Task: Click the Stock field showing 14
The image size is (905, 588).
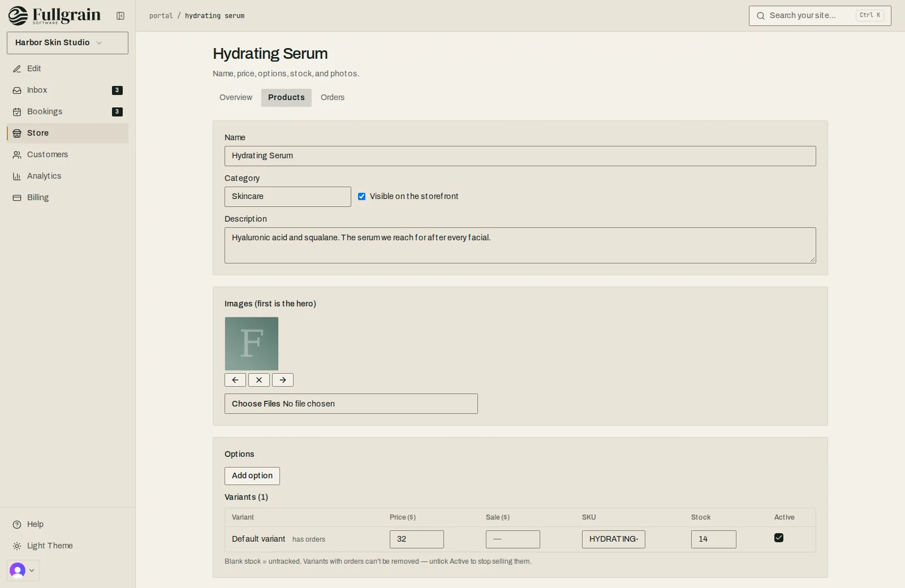Action: pos(714,539)
